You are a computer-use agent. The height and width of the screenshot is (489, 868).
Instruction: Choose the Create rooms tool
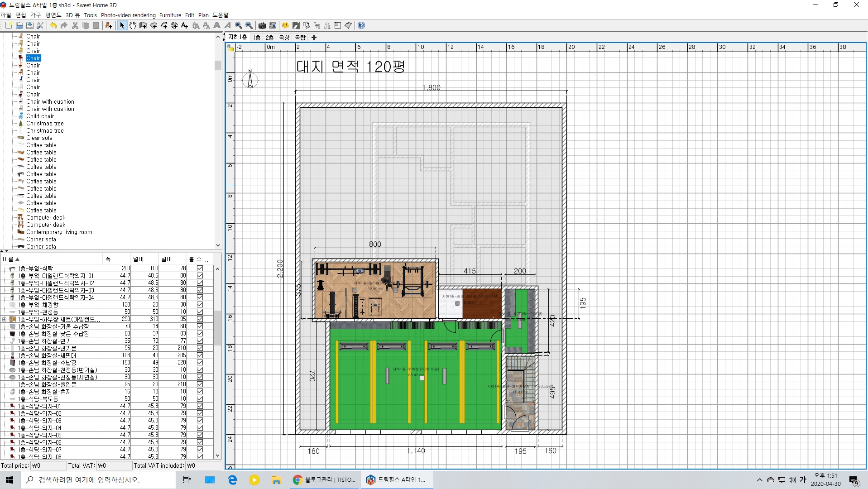(x=153, y=25)
